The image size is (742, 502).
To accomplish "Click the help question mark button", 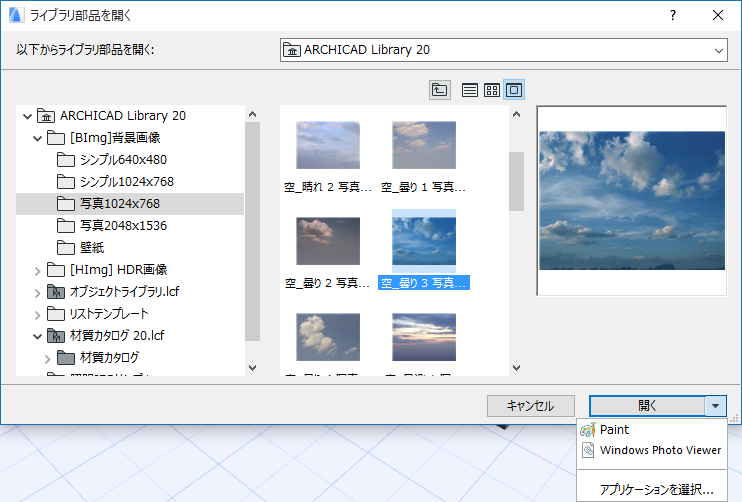I will point(673,15).
